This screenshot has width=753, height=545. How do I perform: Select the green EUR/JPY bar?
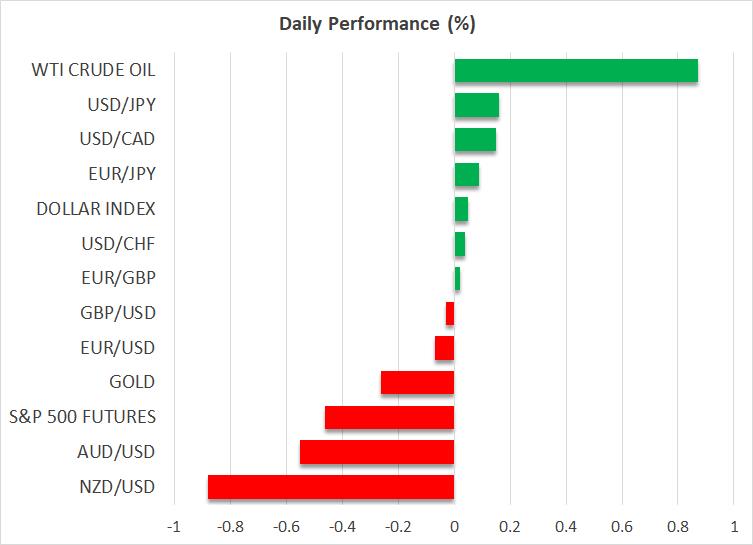(467, 175)
